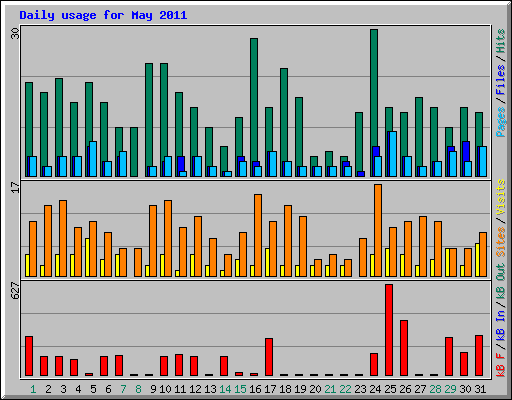This screenshot has height=400, width=512.
Task: Click the day label '29' on the x-axis
Action: coord(450,389)
